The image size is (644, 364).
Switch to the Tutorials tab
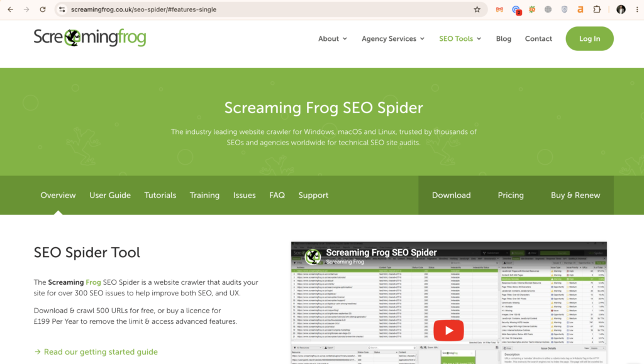click(160, 196)
